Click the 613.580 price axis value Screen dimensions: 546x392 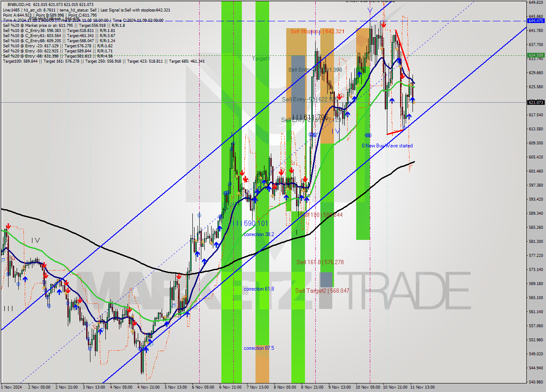[536, 129]
